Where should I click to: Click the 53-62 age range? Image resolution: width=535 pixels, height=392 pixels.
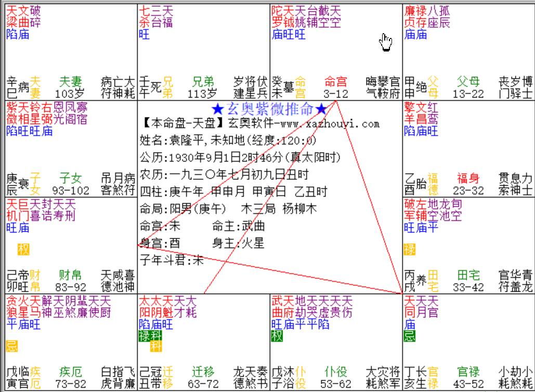click(x=336, y=384)
